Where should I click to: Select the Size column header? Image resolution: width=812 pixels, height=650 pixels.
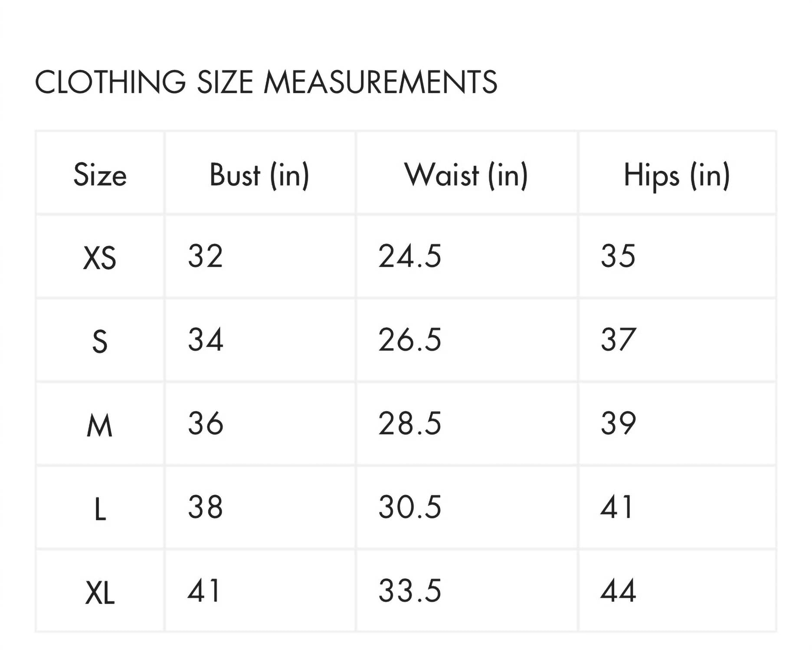tap(100, 175)
